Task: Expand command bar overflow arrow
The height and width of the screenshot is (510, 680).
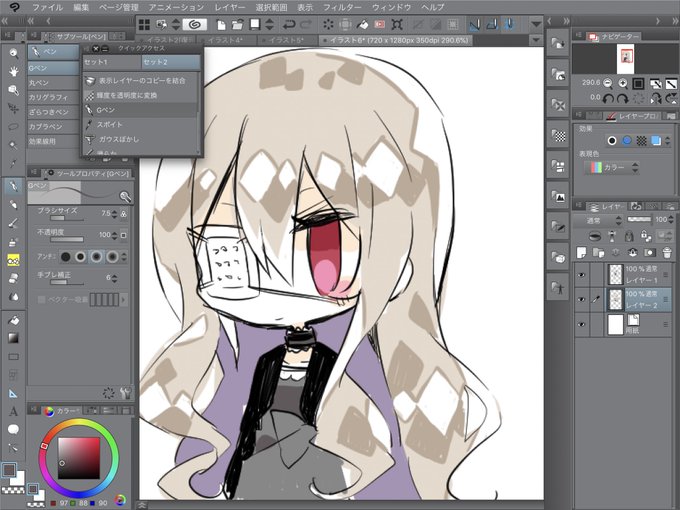Action: click(x=536, y=24)
